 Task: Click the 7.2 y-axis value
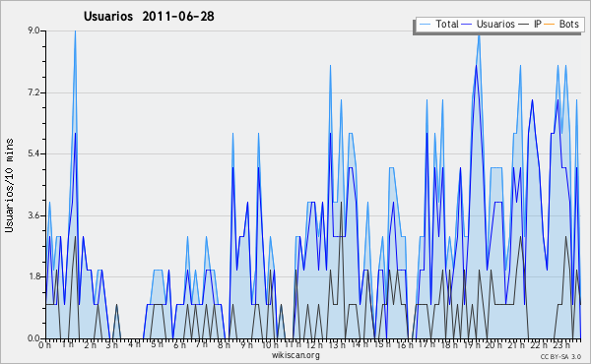pyautogui.click(x=33, y=92)
